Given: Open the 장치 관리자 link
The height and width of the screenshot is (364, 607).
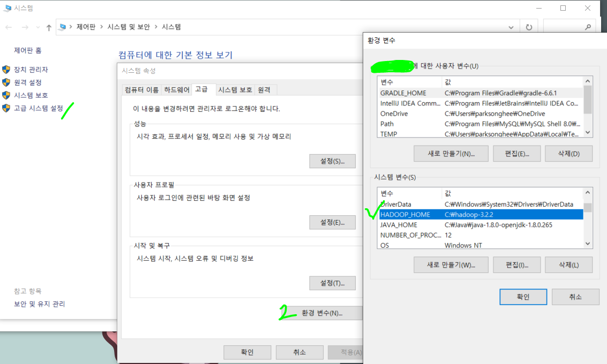Looking at the screenshot, I should pos(31,70).
